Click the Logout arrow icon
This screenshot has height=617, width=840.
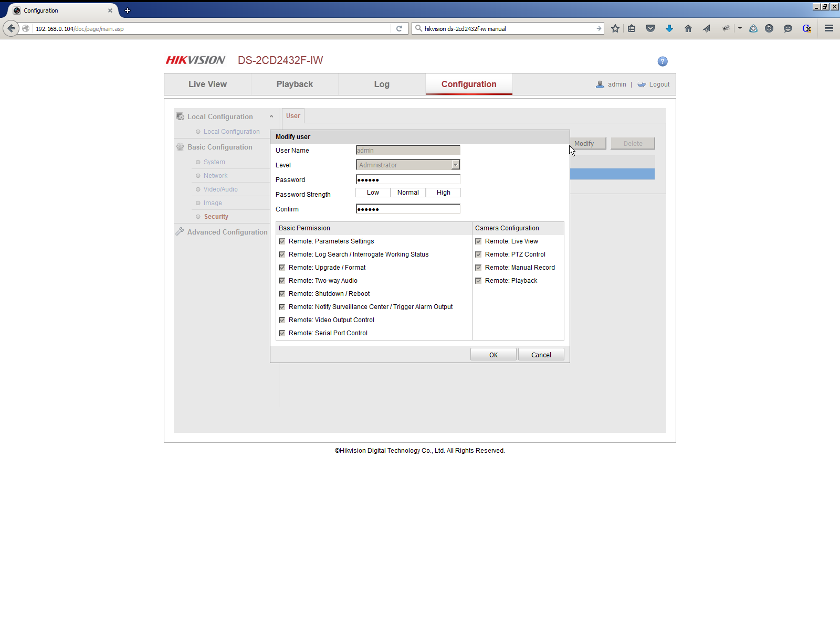(642, 84)
